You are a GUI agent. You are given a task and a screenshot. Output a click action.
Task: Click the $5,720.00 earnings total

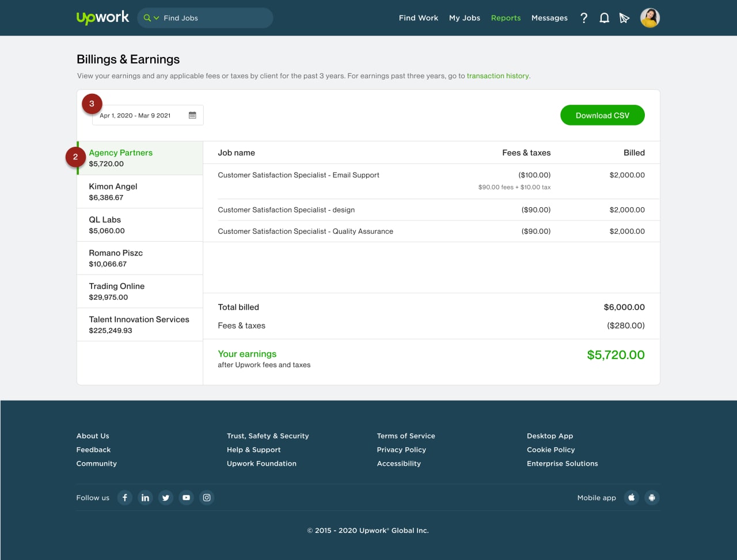click(x=616, y=355)
